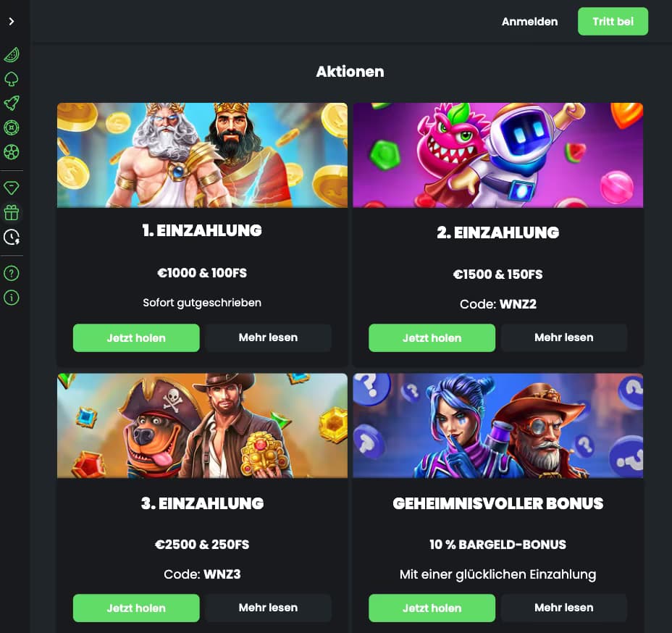Image resolution: width=672 pixels, height=633 pixels.
Task: Click the clock with lightning icon
Action: point(12,237)
